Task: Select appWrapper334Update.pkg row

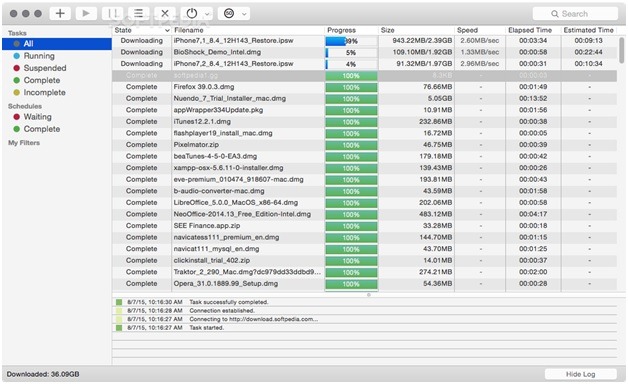Action: point(364,110)
